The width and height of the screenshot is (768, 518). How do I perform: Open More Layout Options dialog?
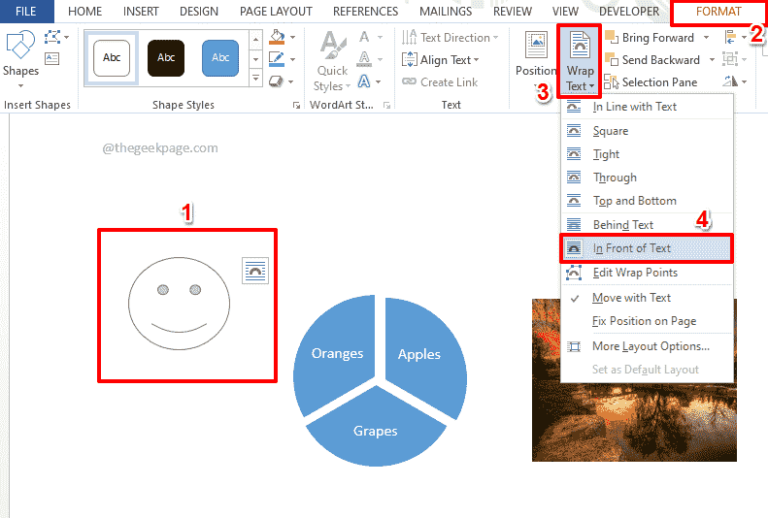[650, 346]
